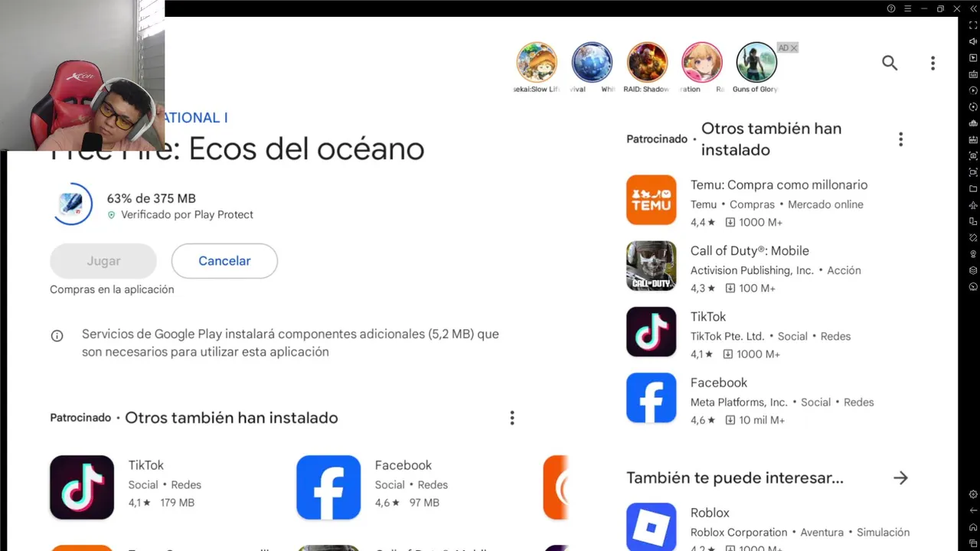Expand the También te puede interesar arrow
Image resolution: width=980 pixels, height=551 pixels.
[900, 478]
